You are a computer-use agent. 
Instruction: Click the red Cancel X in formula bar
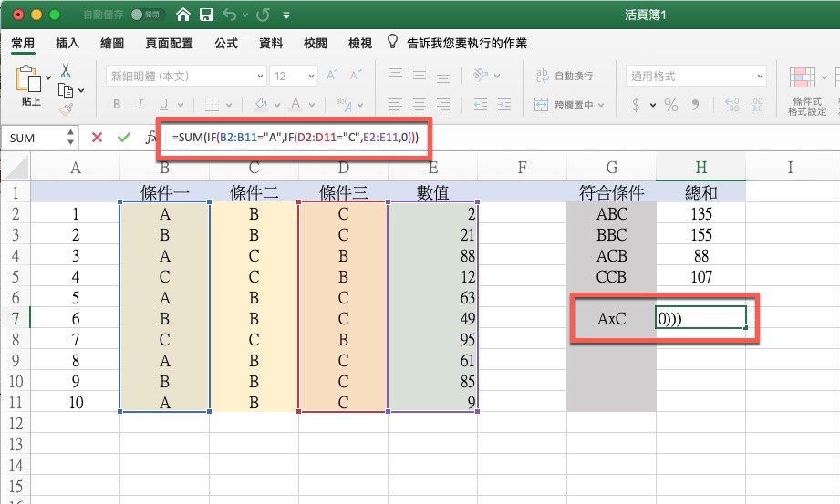coord(97,138)
